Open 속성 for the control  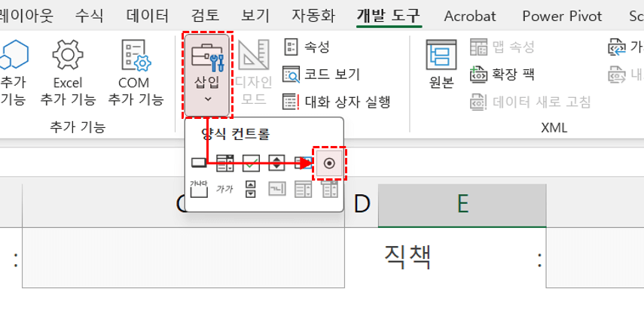pyautogui.click(x=307, y=47)
